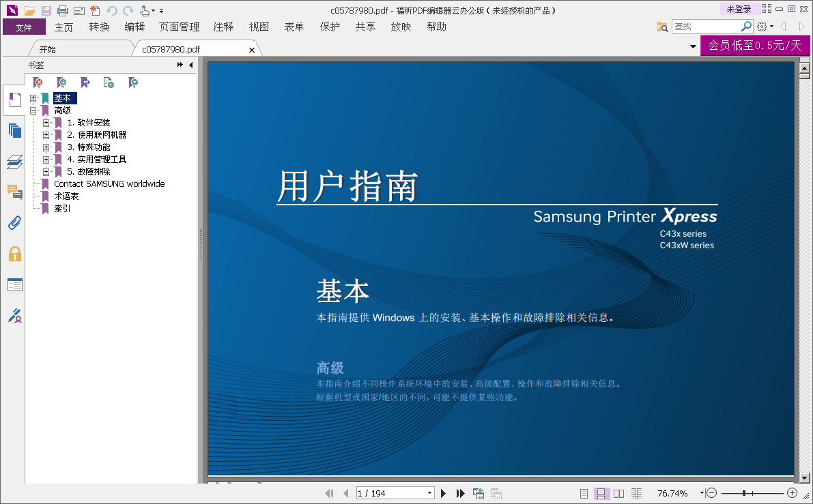Screen dimensions: 813x504
Task: Open the zoom percentage dropdown
Action: click(702, 493)
